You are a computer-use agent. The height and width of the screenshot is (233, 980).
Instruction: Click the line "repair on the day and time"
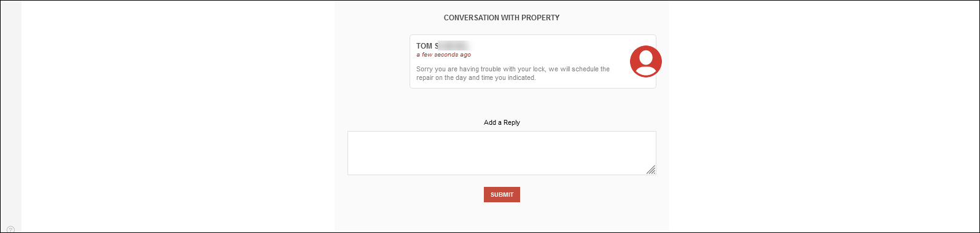[476, 78]
